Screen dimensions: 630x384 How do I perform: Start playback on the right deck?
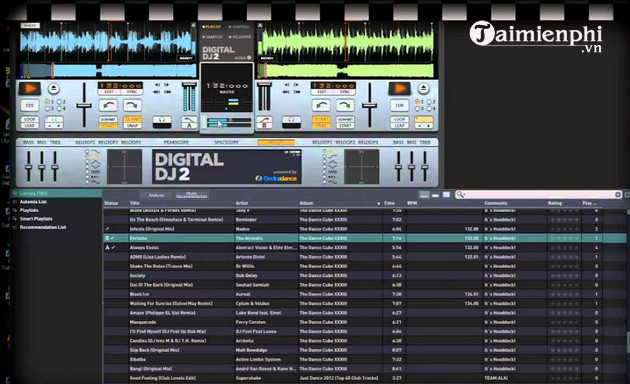click(x=399, y=88)
